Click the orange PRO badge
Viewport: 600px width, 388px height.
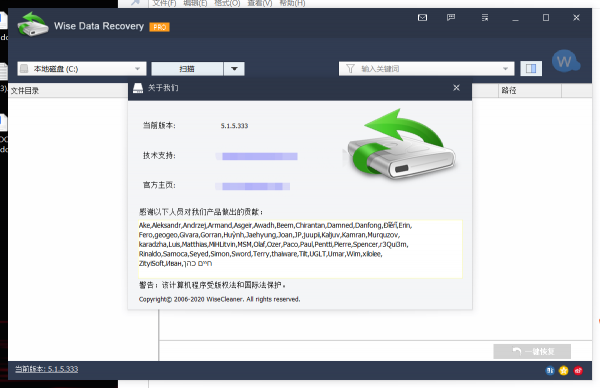[160, 27]
